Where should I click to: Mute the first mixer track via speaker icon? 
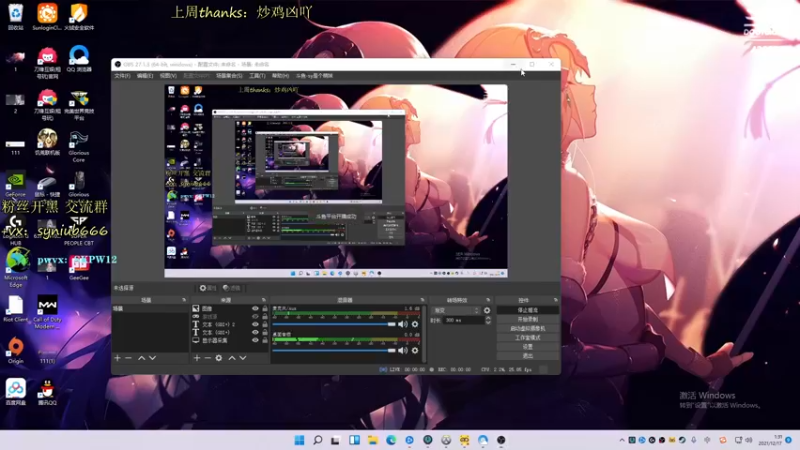click(x=403, y=324)
